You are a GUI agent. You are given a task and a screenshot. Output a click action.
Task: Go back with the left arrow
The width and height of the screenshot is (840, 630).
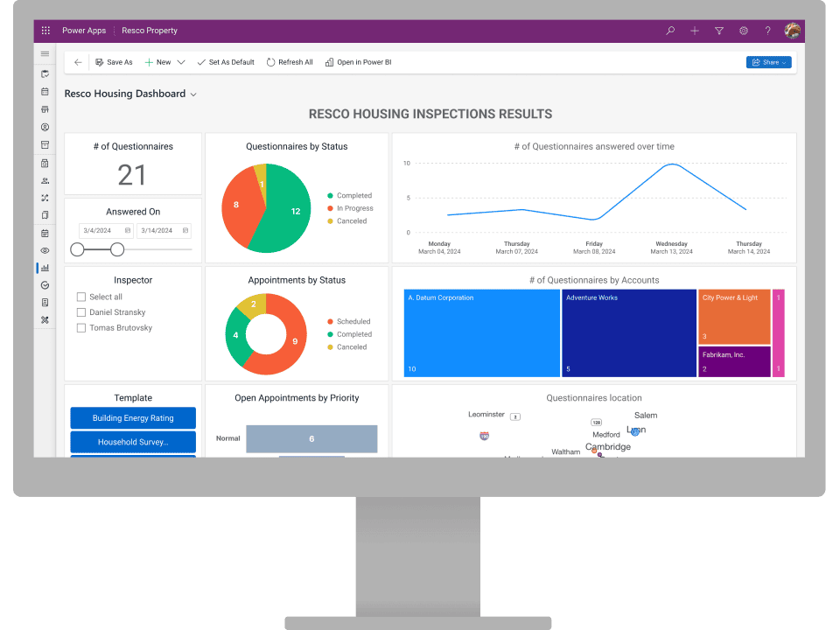tap(78, 62)
